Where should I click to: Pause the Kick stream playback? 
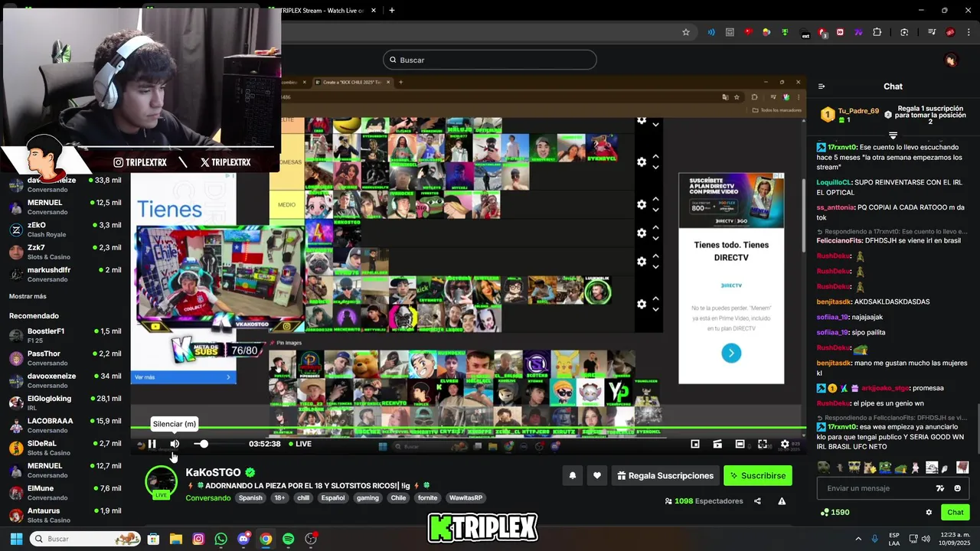[152, 444]
